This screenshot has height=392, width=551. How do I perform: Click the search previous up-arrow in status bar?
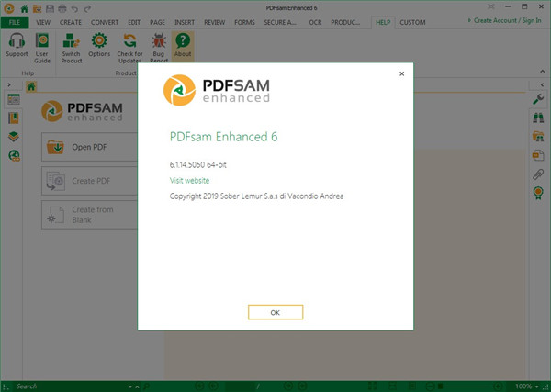[137, 386]
